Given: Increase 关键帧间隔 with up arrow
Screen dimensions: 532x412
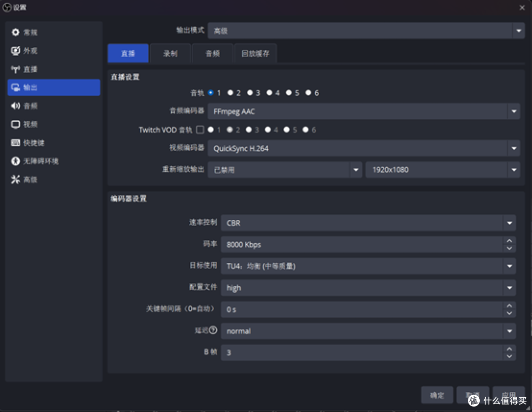Looking at the screenshot, I should [509, 306].
